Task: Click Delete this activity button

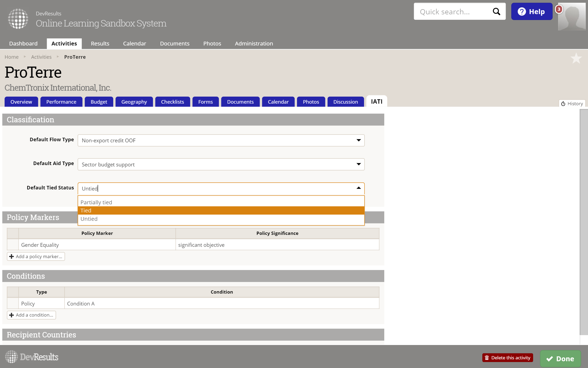Action: [x=507, y=358]
